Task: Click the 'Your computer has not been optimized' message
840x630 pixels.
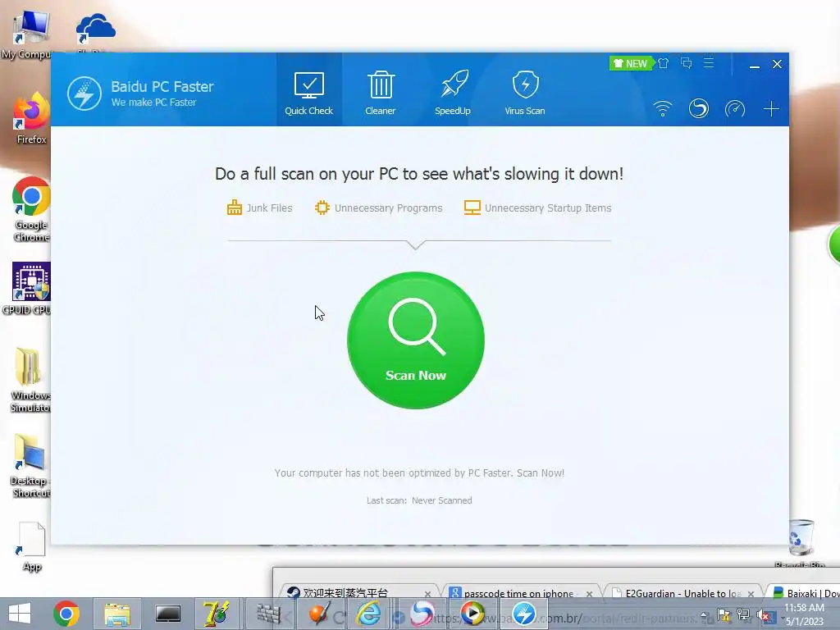Action: click(x=419, y=473)
